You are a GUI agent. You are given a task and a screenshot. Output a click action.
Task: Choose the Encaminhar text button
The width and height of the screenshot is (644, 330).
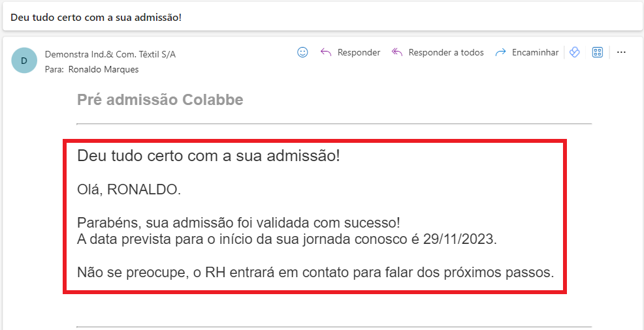pyautogui.click(x=535, y=52)
